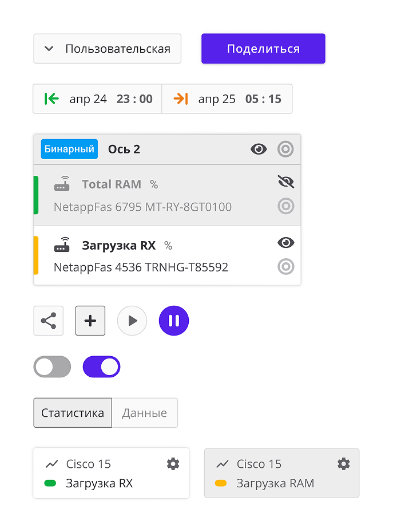Click the Поделиться button
393x532 pixels.
(x=263, y=49)
